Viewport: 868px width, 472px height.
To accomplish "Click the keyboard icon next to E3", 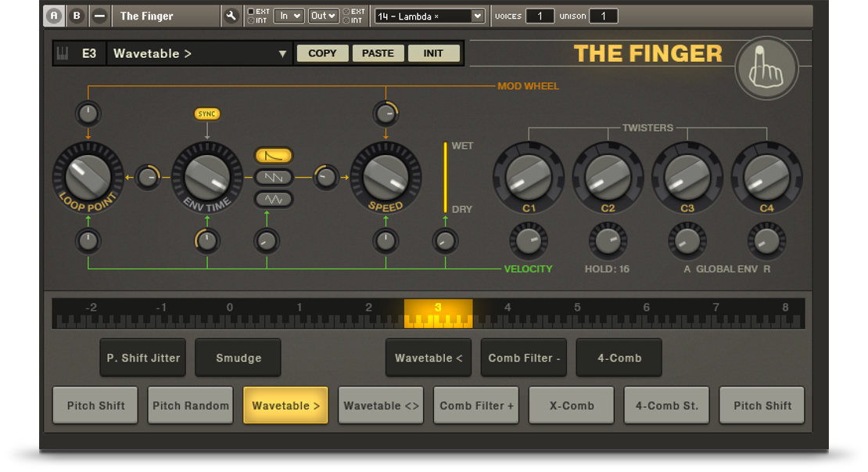I will coord(63,53).
